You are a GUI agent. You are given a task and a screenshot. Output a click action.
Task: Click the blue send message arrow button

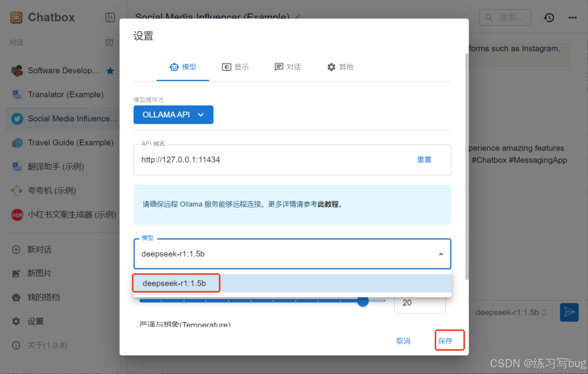coord(569,312)
